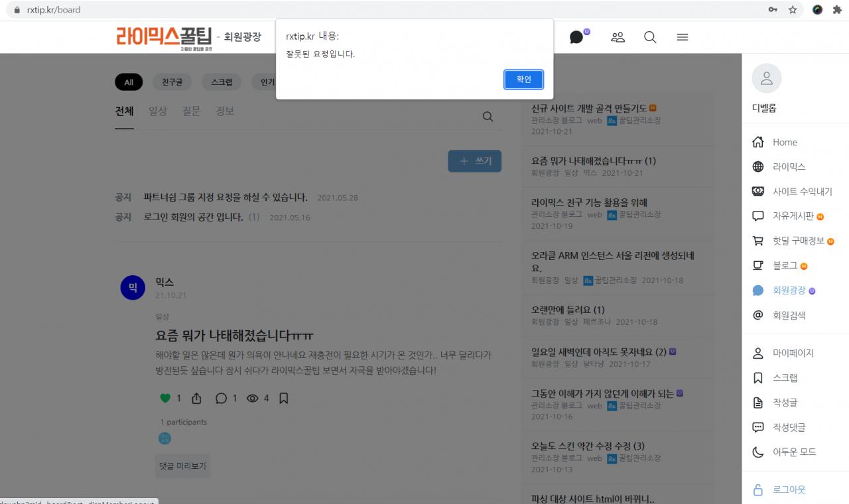Viewport: 849px width, 504px height.
Task: Click the comment bubble icon on post
Action: pos(221,399)
